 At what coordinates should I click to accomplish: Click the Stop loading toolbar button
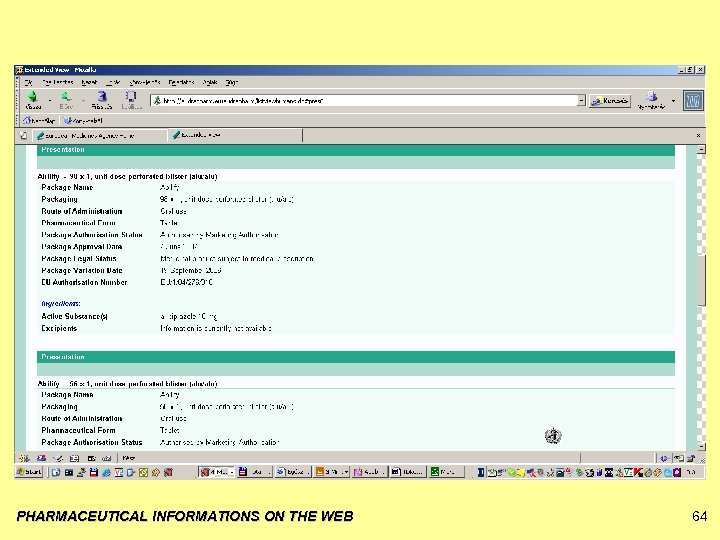pyautogui.click(x=131, y=100)
